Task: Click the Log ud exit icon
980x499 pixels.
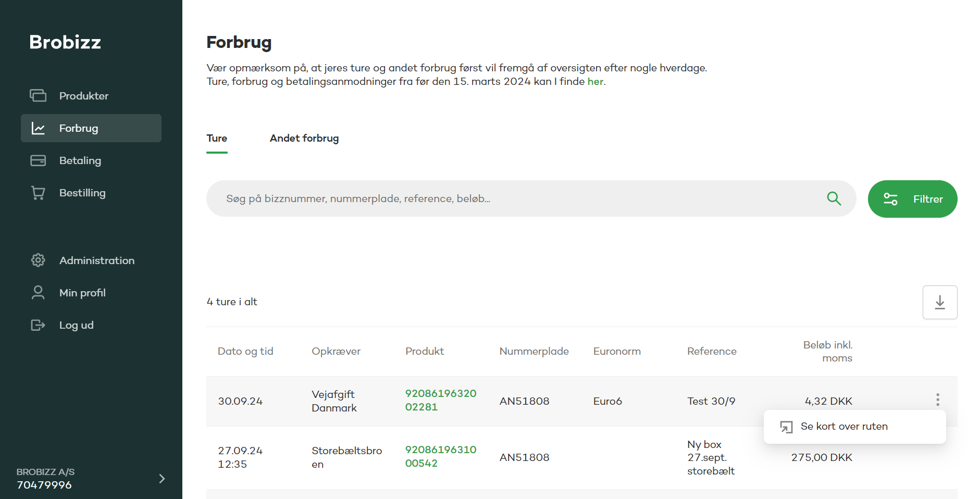Action: pos(38,325)
